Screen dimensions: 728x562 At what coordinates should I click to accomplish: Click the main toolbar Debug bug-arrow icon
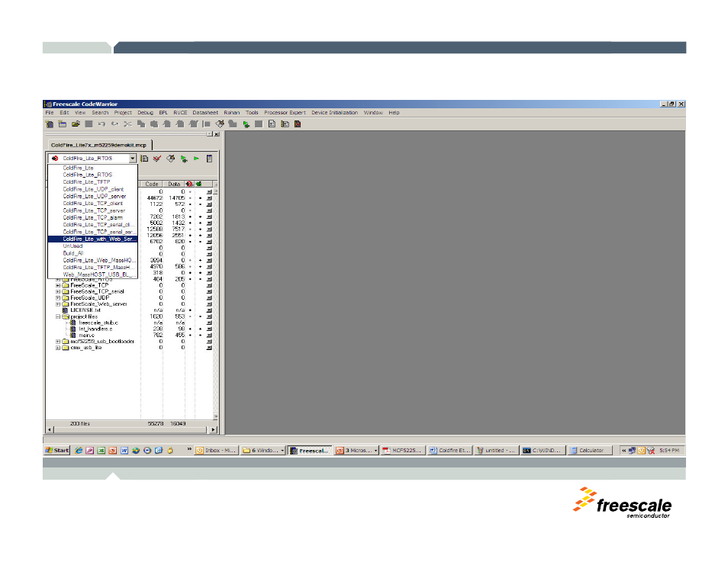(246, 124)
